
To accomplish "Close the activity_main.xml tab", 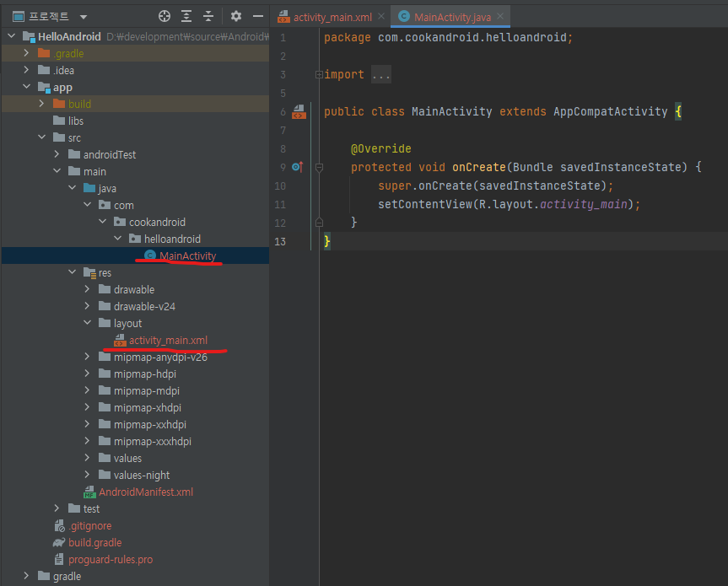I will coord(381,16).
